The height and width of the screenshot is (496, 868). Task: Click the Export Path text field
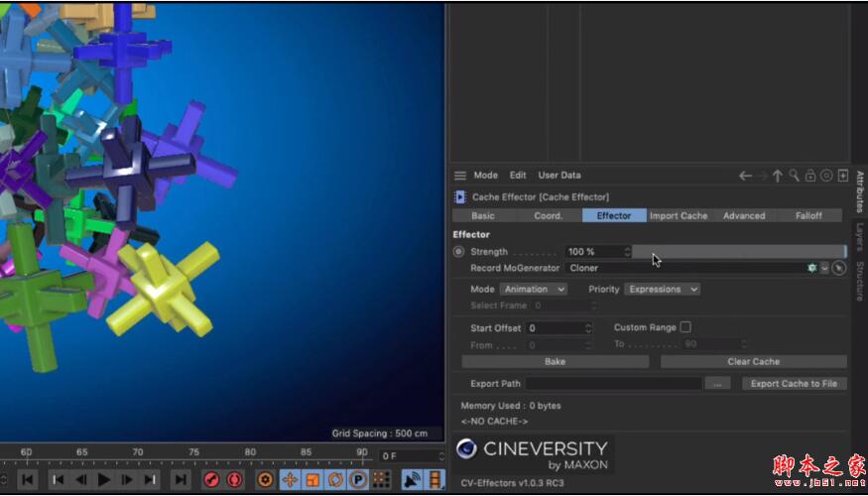click(613, 384)
